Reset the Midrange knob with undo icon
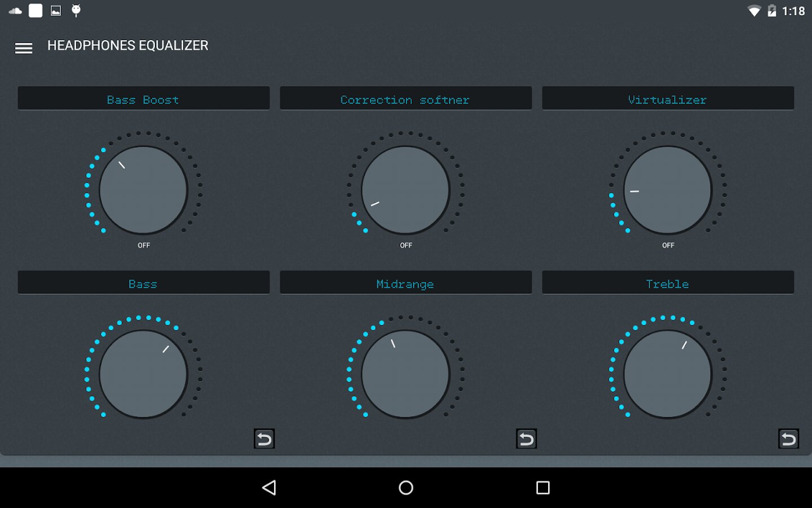 (526, 439)
